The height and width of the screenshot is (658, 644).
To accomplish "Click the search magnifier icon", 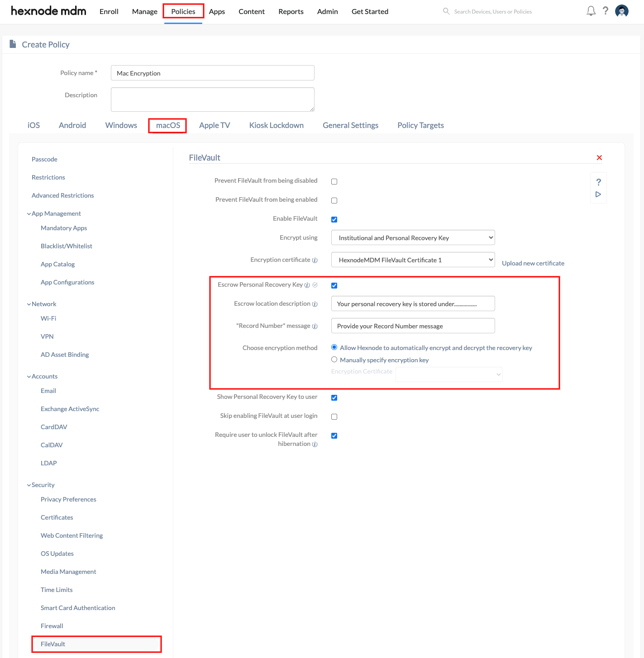I will point(446,11).
